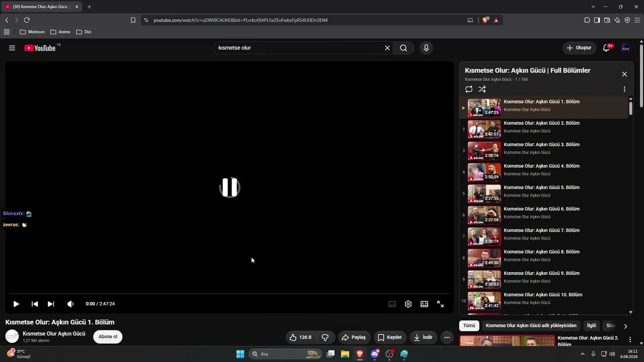Viewport: 644px width, 362px height.
Task: Save the video with Kaydet
Action: (390, 337)
